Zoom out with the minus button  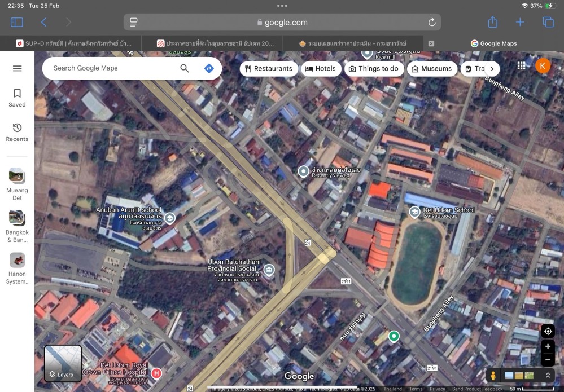[547, 359]
